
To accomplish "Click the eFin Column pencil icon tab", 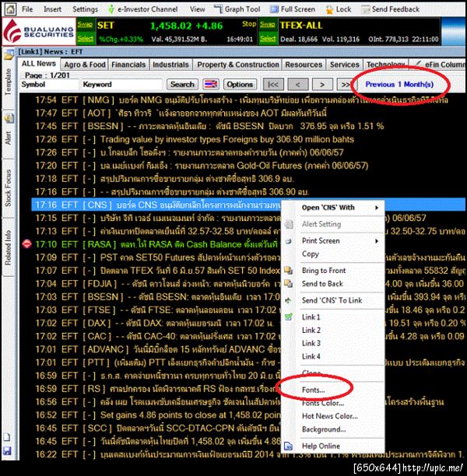I will 419,64.
